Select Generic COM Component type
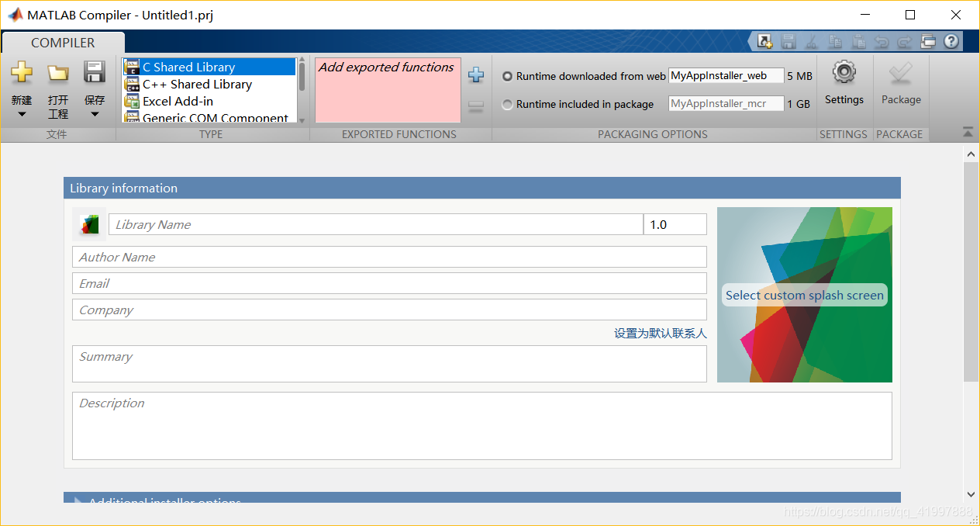This screenshot has width=980, height=526. click(x=209, y=118)
